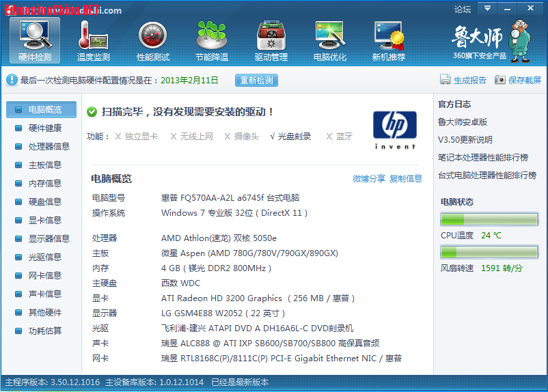Click the 4 GB 镁光 DDR2 800MHz text
This screenshot has height=392, width=548.
click(x=217, y=268)
